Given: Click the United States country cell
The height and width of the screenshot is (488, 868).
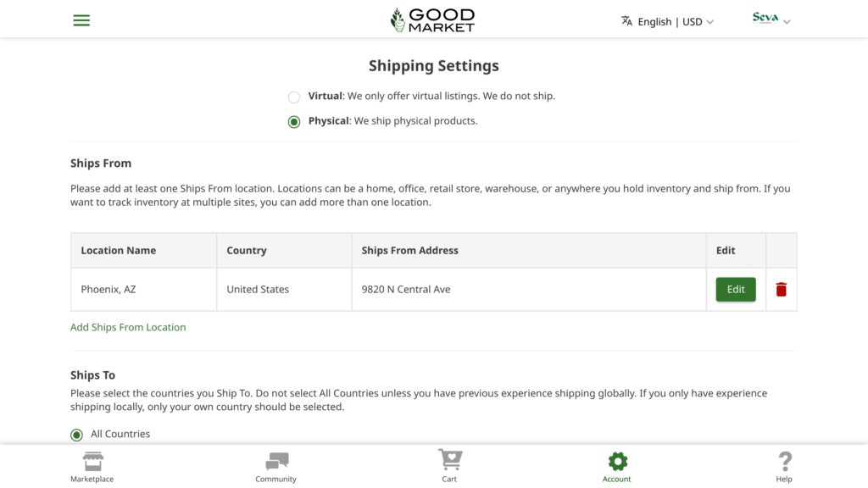Looking at the screenshot, I should click(x=258, y=290).
